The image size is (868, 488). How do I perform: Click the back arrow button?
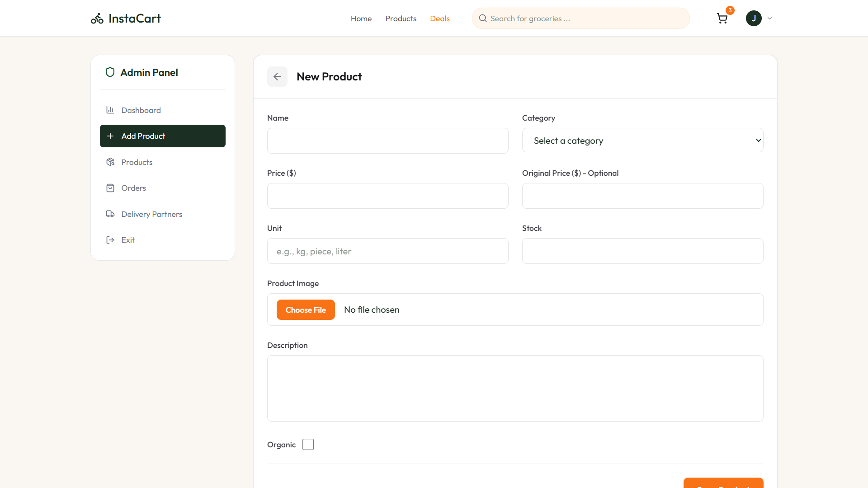click(x=277, y=77)
